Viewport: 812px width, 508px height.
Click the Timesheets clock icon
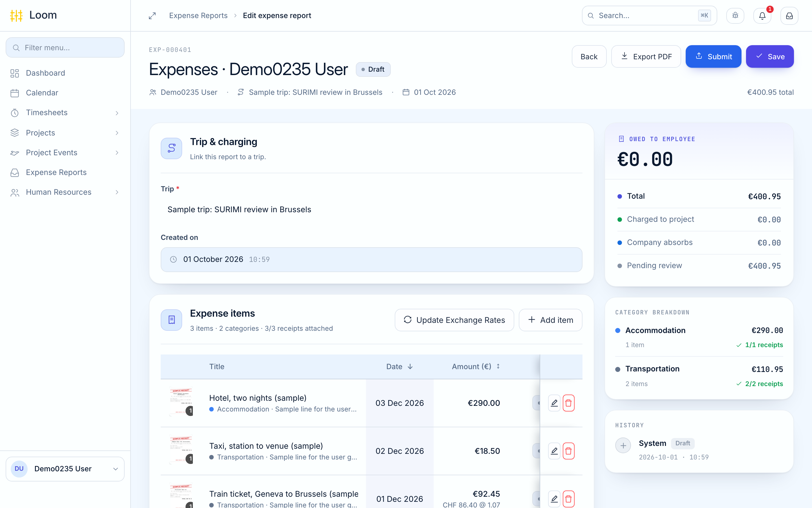[x=14, y=113]
